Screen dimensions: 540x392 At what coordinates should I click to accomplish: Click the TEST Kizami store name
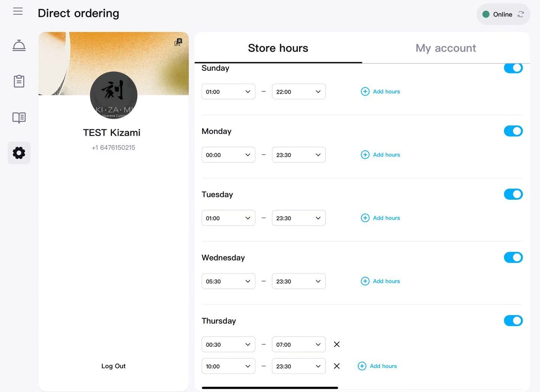click(x=112, y=133)
